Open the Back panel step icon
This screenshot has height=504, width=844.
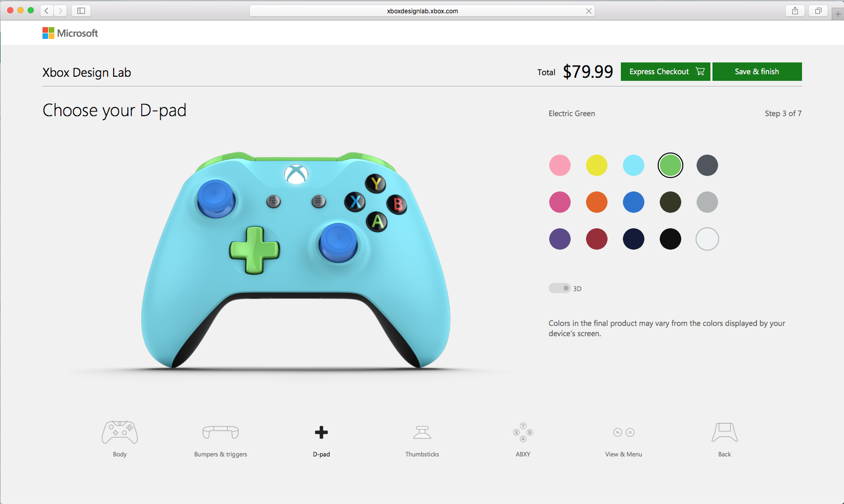(x=725, y=433)
